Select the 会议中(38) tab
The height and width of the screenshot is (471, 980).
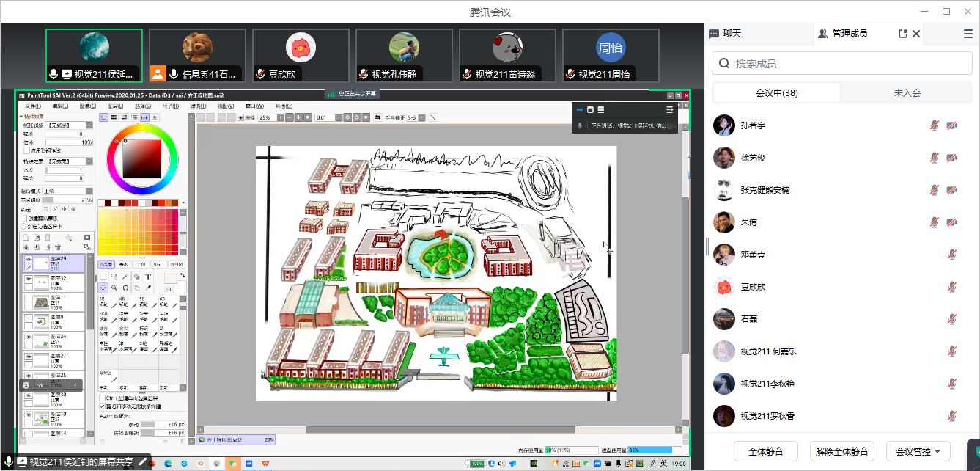(x=777, y=93)
